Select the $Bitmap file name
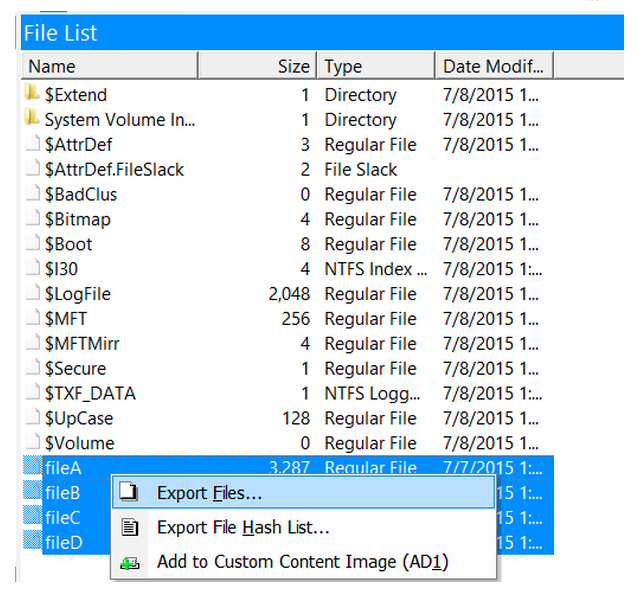 tap(78, 220)
